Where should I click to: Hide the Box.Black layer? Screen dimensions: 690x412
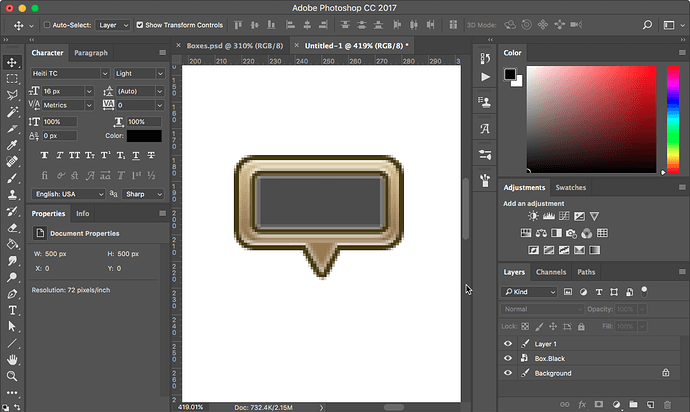(508, 358)
